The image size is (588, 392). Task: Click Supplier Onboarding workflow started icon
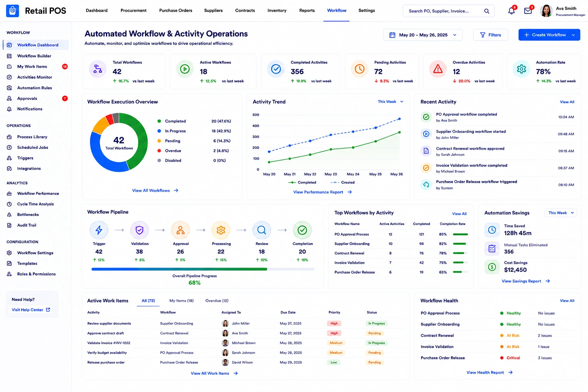(426, 134)
